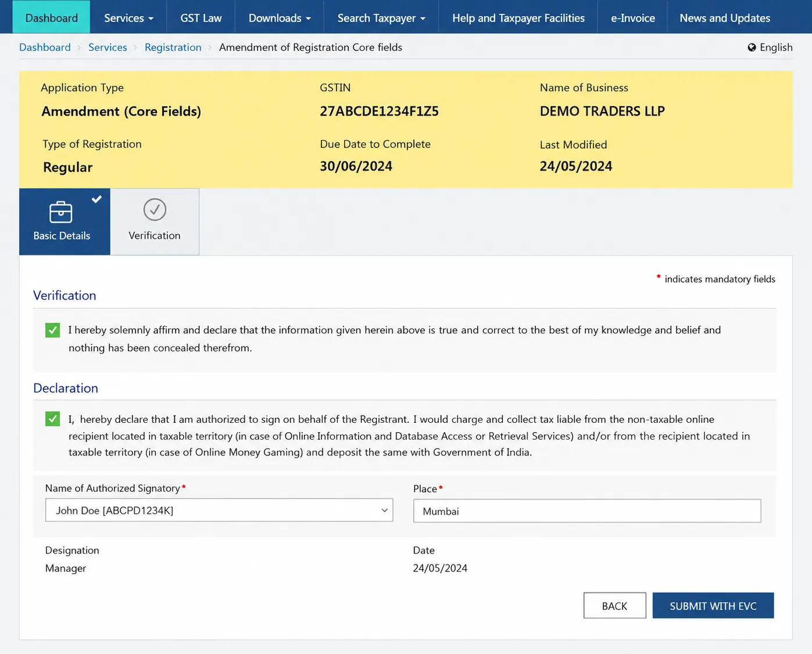Viewport: 812px width, 654px height.
Task: Open News and Updates
Action: 725,18
